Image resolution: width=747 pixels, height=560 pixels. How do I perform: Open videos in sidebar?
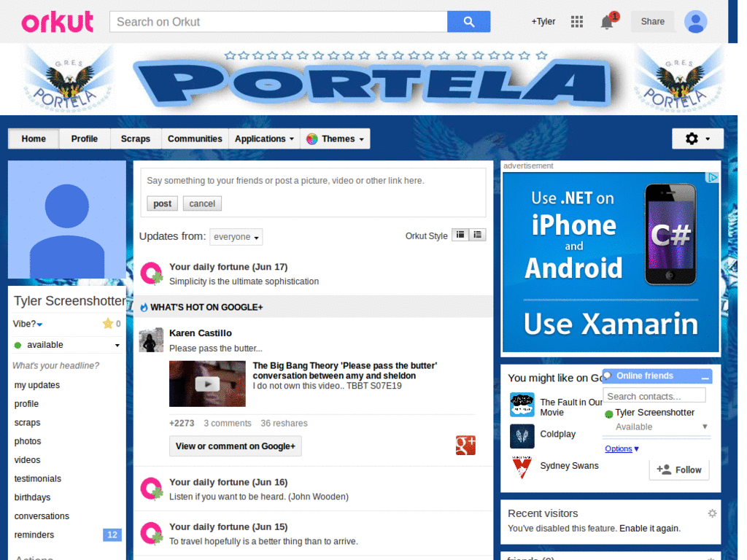27,460
